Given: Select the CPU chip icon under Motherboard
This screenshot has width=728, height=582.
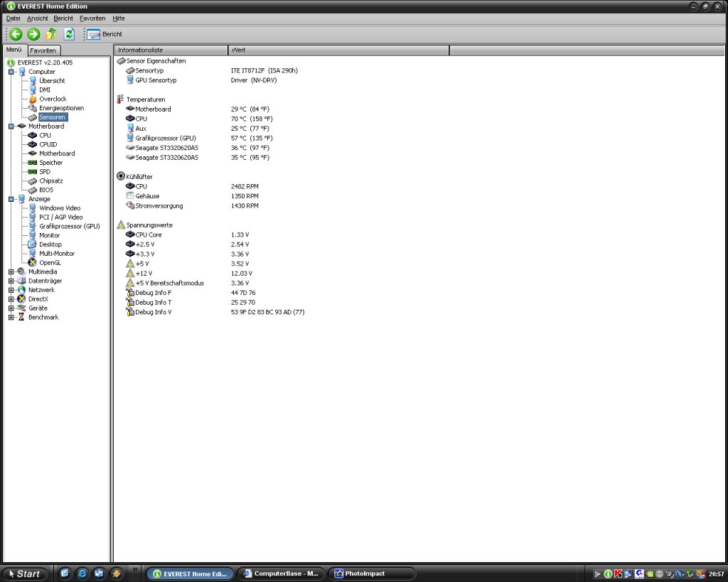Looking at the screenshot, I should pos(33,136).
